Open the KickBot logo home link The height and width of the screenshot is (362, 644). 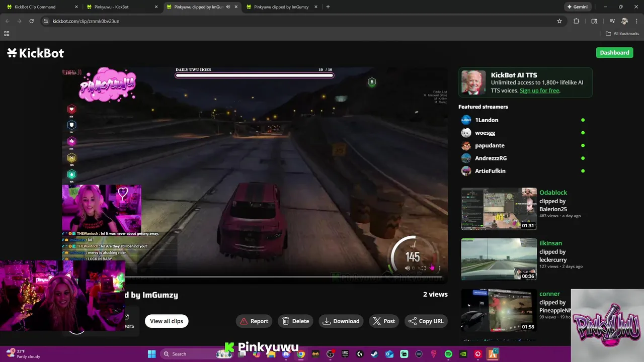click(35, 53)
